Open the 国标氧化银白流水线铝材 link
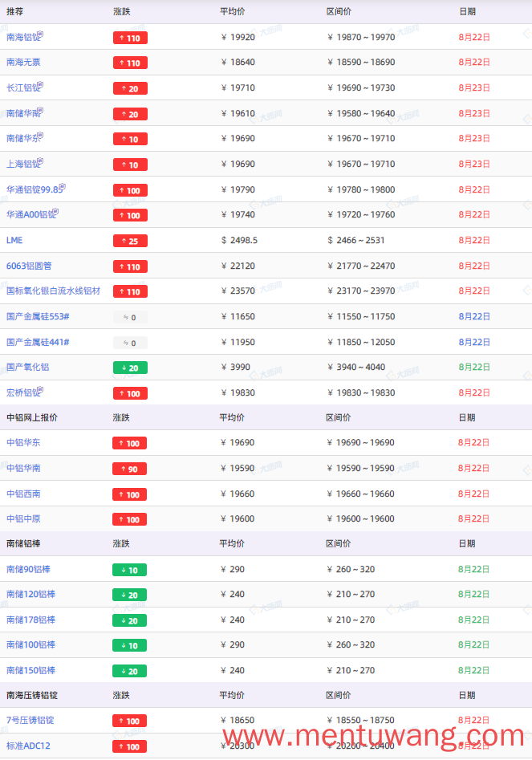Viewport: 532px width, 760px height. click(x=53, y=291)
